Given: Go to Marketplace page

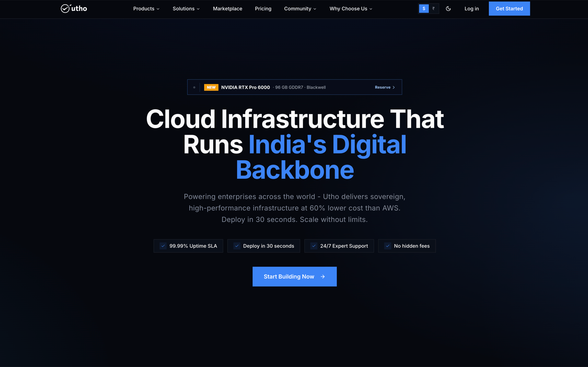Looking at the screenshot, I should pyautogui.click(x=228, y=8).
